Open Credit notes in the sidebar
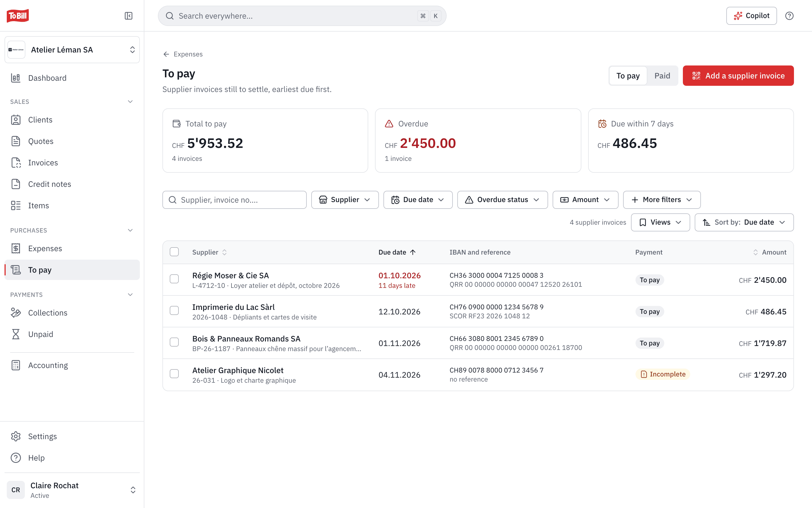 tap(72, 184)
